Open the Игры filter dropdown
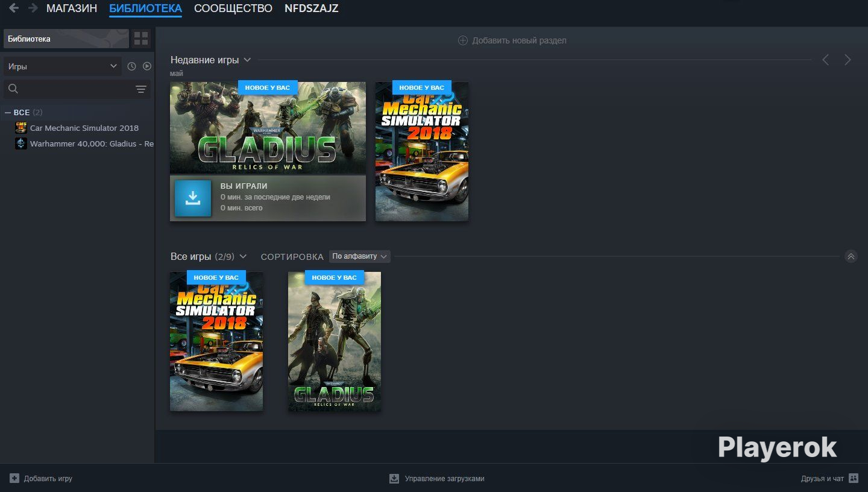The width and height of the screenshot is (868, 492). coord(63,66)
